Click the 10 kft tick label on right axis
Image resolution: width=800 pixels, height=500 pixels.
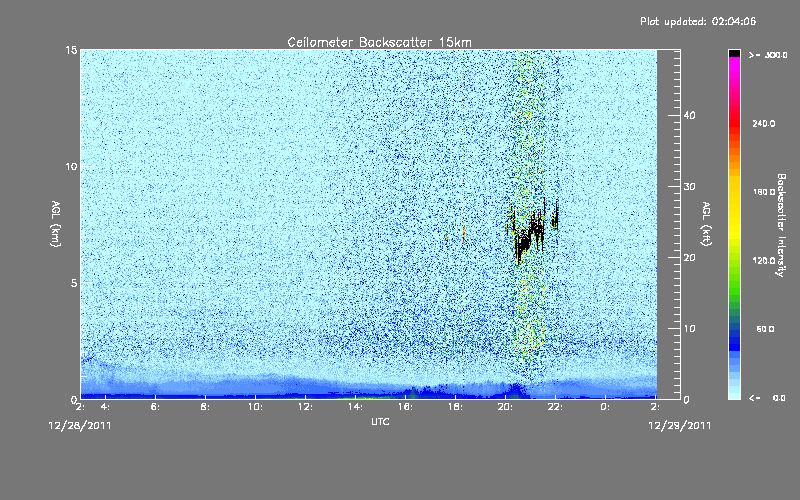click(689, 329)
